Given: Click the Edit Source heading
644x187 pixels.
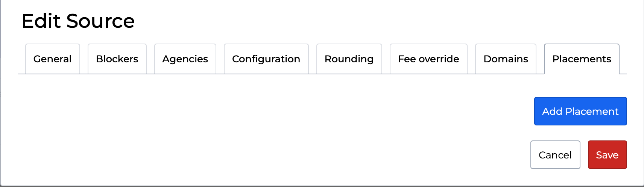Looking at the screenshot, I should tap(78, 21).
